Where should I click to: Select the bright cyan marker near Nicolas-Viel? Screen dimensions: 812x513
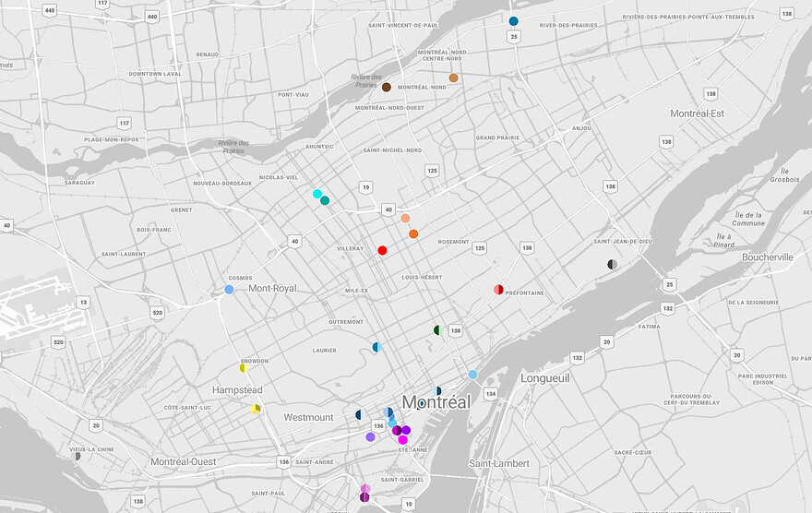coord(317,194)
